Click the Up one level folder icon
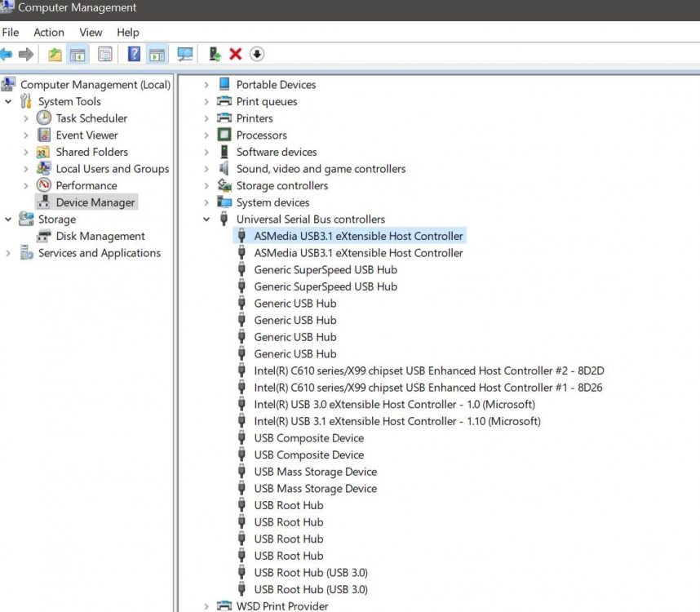 point(55,55)
